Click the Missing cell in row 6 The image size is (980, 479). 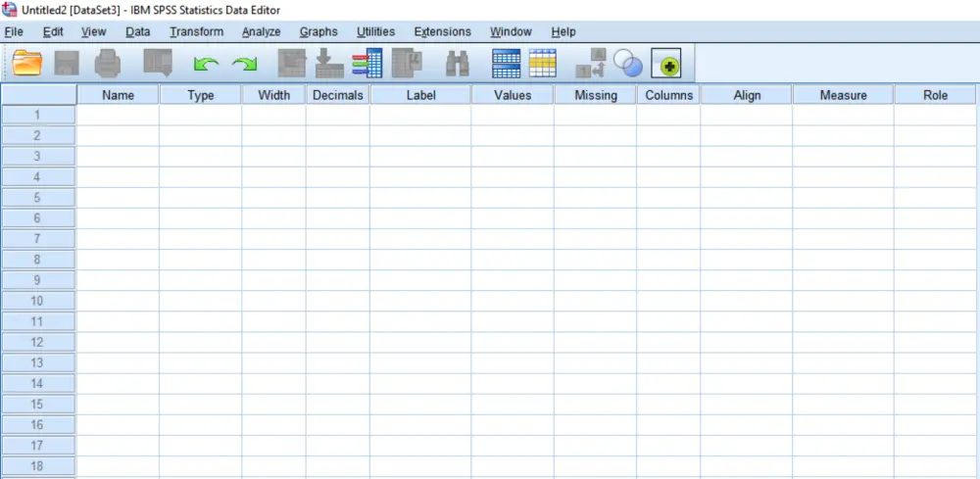(596, 218)
